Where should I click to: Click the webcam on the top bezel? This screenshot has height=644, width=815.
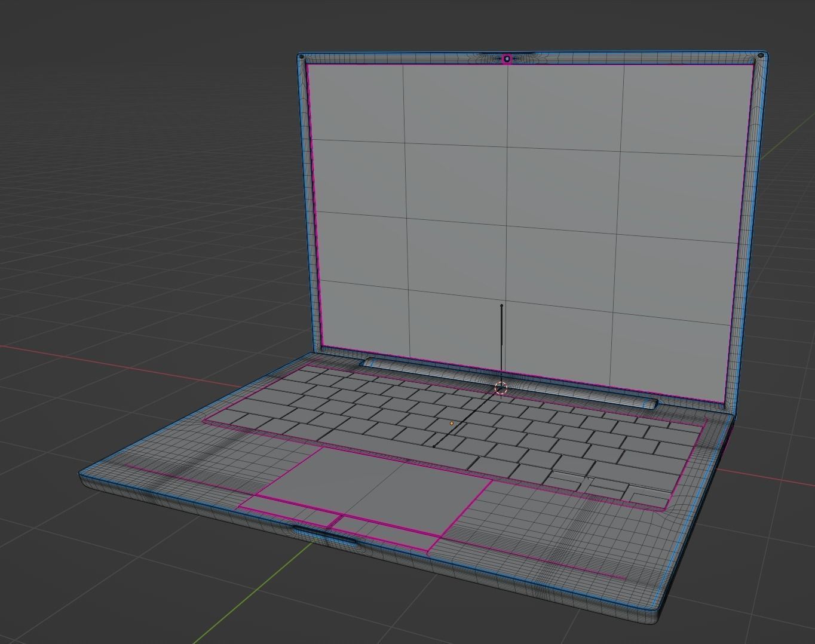(x=507, y=59)
